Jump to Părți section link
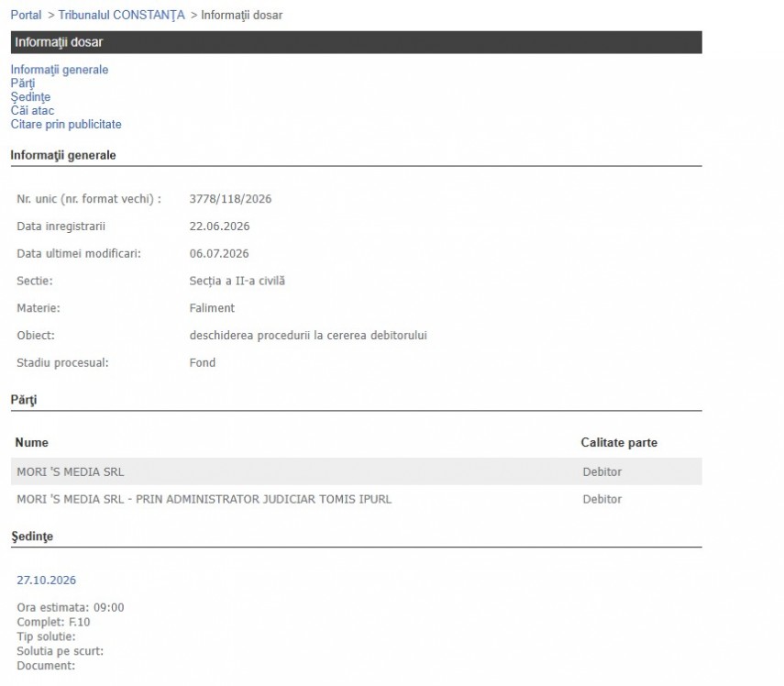Viewport: 784px width, 686px height. click(x=23, y=83)
